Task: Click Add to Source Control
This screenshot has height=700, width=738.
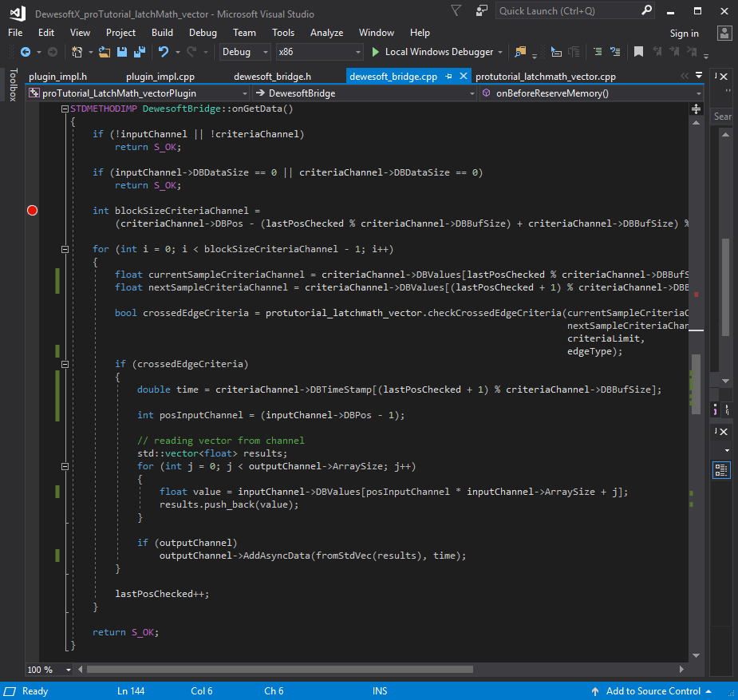Action: [653, 691]
